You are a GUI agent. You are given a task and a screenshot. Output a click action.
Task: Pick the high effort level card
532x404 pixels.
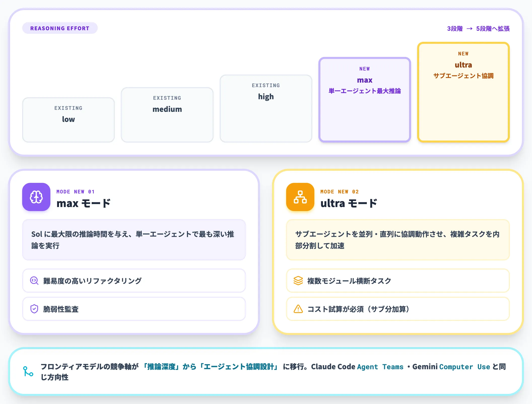coord(266,109)
